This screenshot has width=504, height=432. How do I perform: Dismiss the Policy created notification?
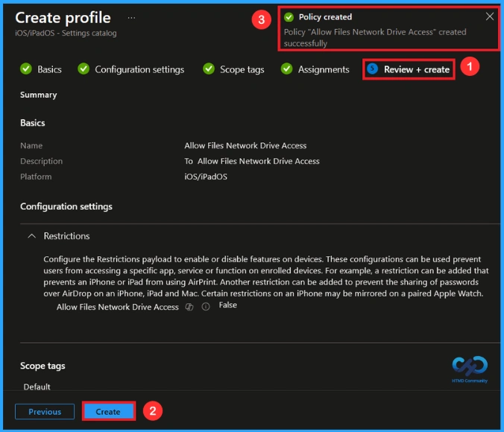point(490,16)
